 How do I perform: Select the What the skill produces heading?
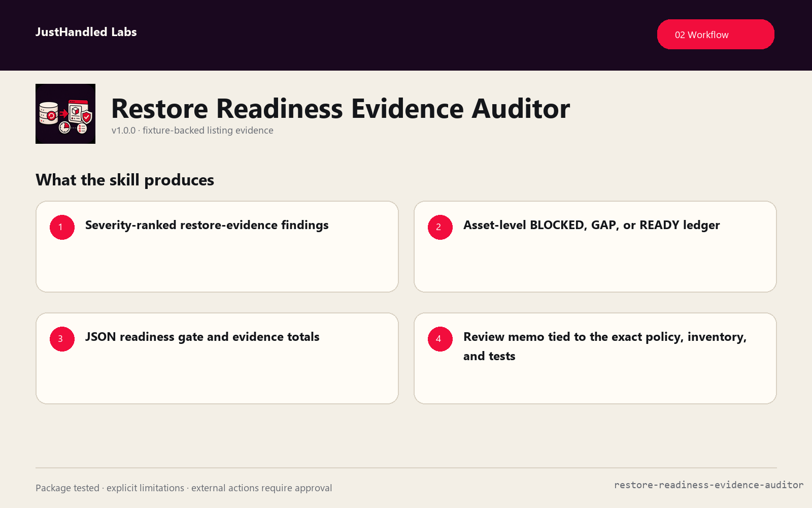[x=125, y=180]
